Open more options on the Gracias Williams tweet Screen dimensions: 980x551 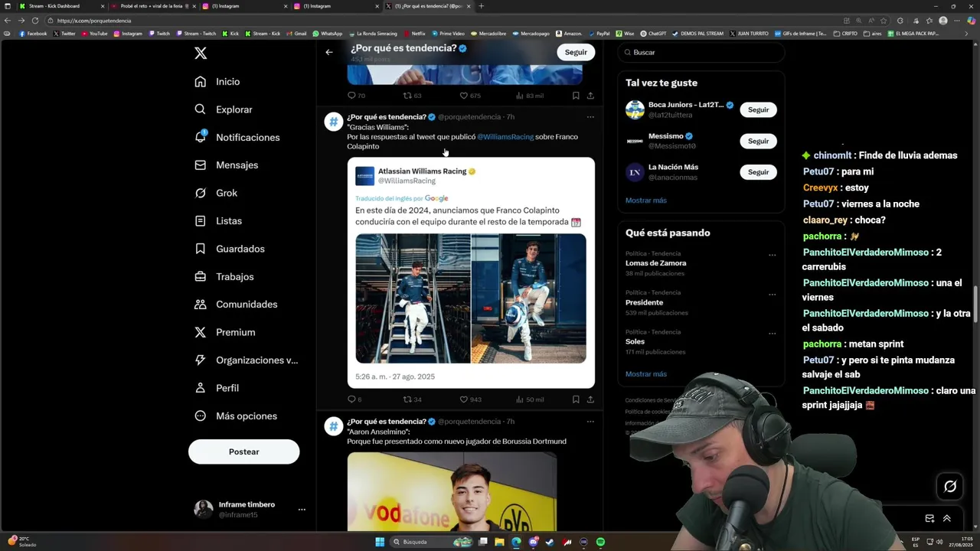[x=590, y=117]
